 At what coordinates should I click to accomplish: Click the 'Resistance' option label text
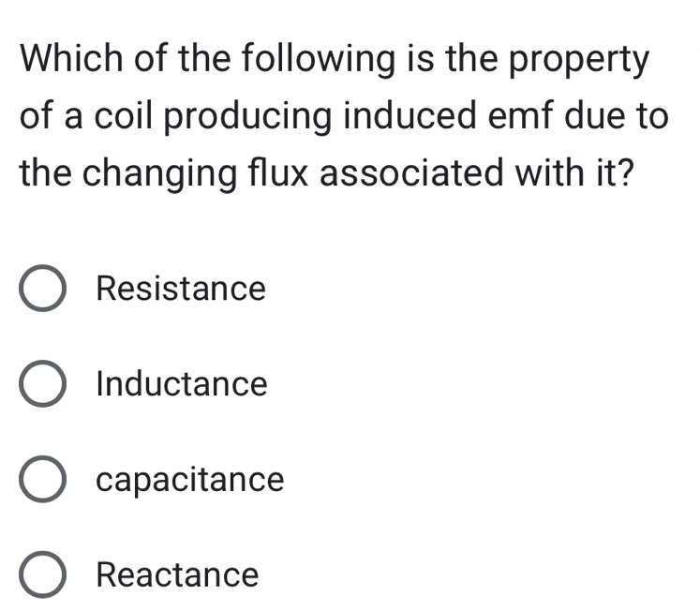tap(181, 289)
